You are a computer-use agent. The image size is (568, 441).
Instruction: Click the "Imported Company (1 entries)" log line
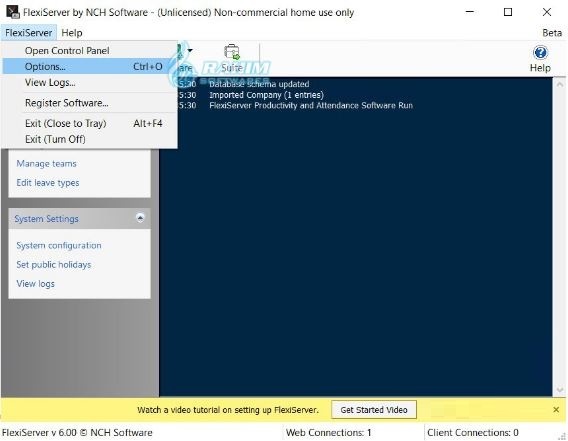(266, 95)
